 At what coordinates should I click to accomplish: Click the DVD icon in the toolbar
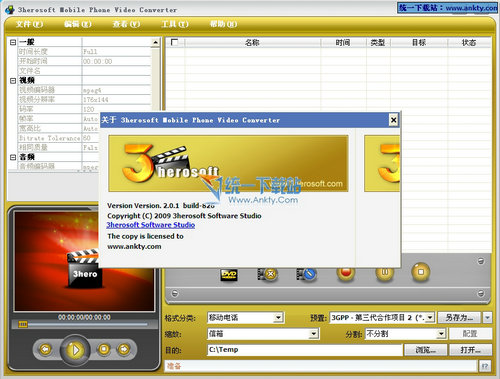229,275
